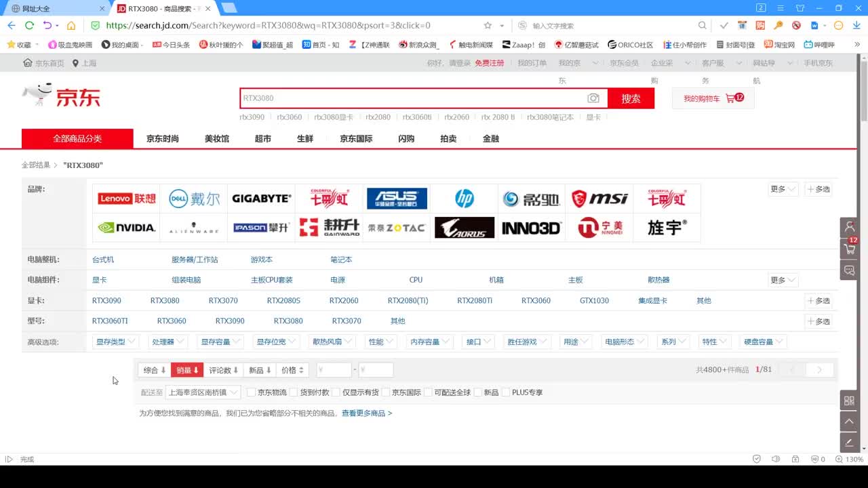This screenshot has width=868, height=488.
Task: Open 全部商品分类 category menu
Action: pos(77,138)
